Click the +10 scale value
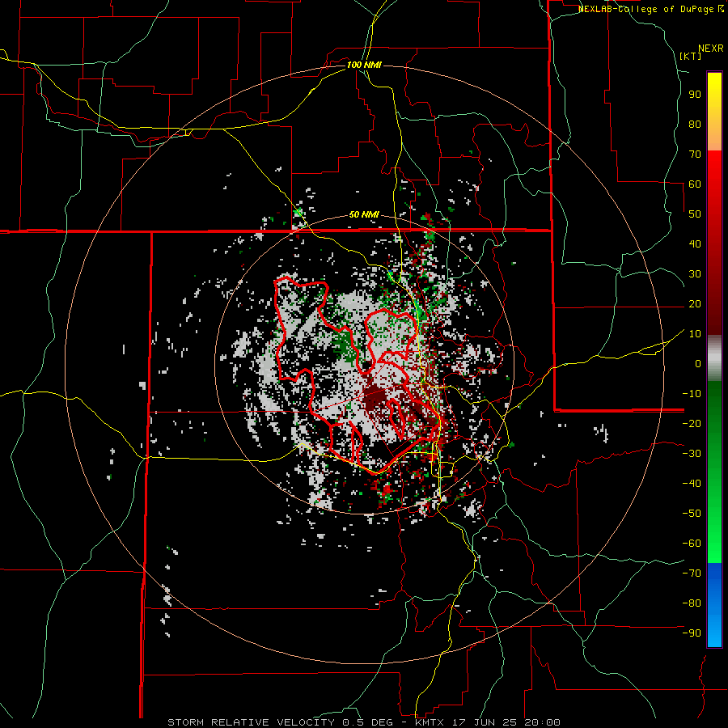 tap(695, 334)
